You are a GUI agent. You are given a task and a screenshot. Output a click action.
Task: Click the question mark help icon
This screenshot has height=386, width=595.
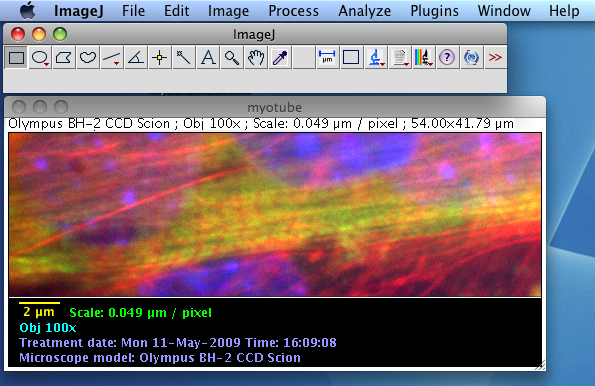(x=447, y=58)
